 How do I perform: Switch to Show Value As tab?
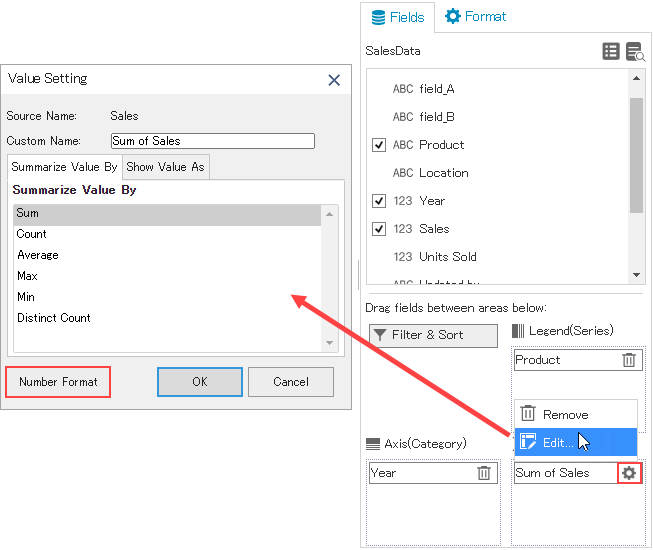coord(166,167)
